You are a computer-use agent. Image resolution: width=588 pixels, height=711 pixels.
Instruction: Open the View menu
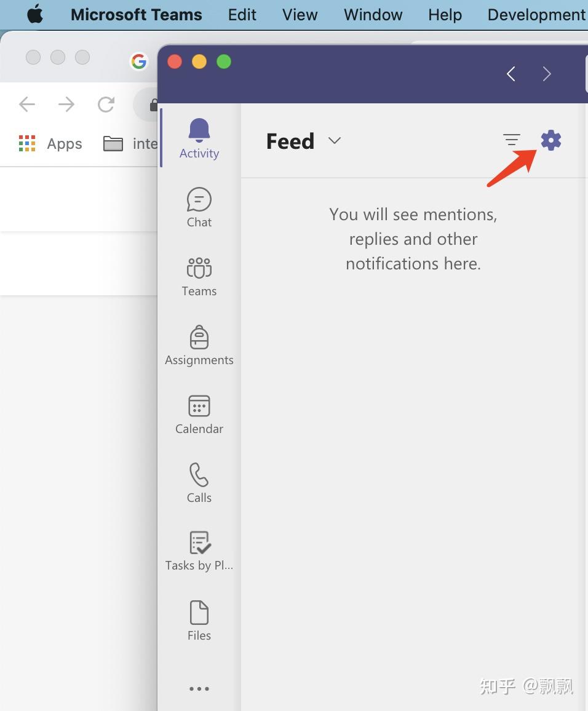coord(300,15)
